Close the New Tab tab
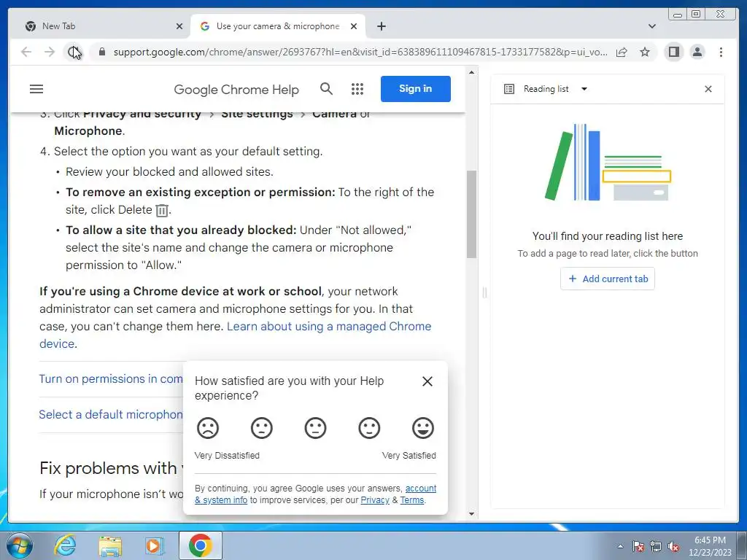 [179, 26]
